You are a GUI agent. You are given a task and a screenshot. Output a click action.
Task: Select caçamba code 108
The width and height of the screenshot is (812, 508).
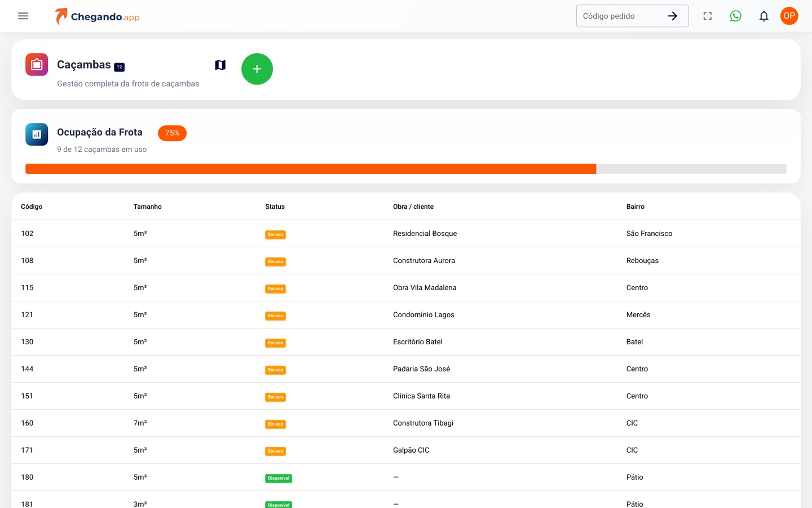pyautogui.click(x=27, y=261)
